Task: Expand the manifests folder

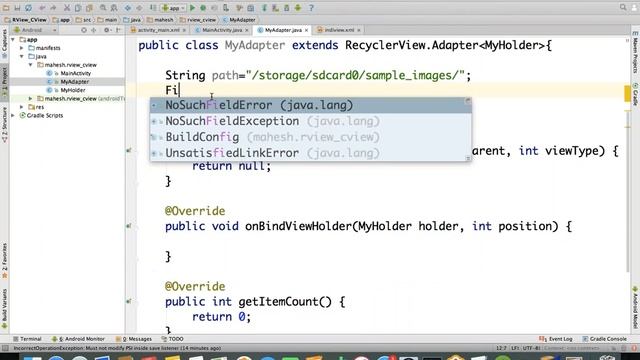Action: tap(22, 48)
